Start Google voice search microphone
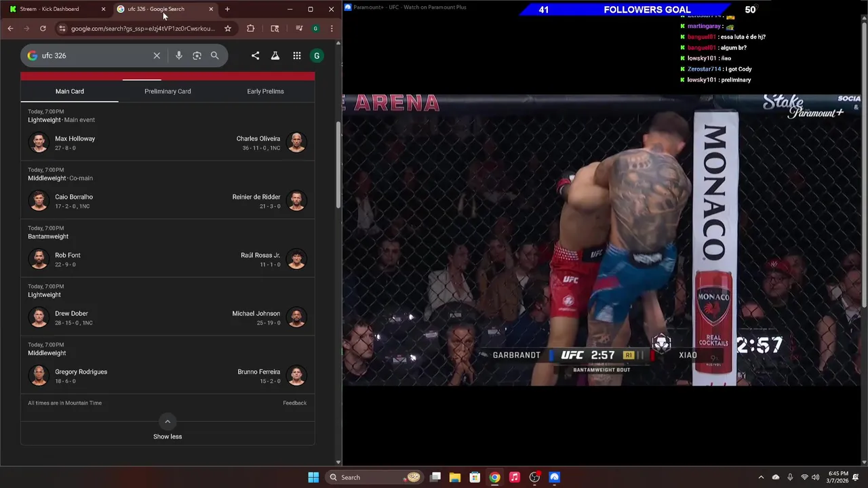 coord(179,56)
